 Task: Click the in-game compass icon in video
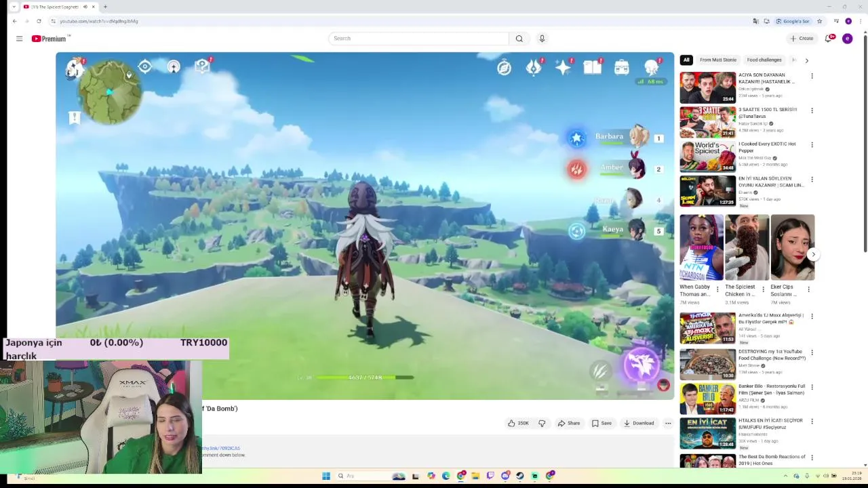point(504,67)
